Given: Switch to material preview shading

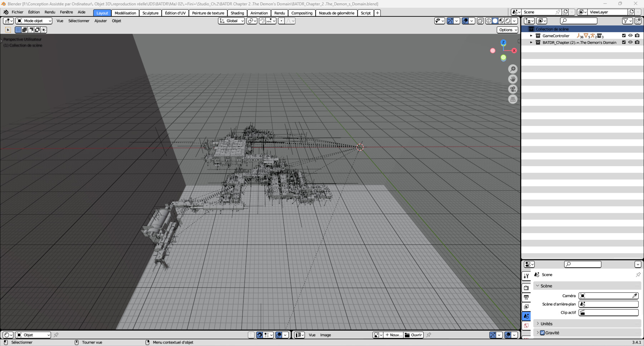Looking at the screenshot, I should (x=501, y=21).
